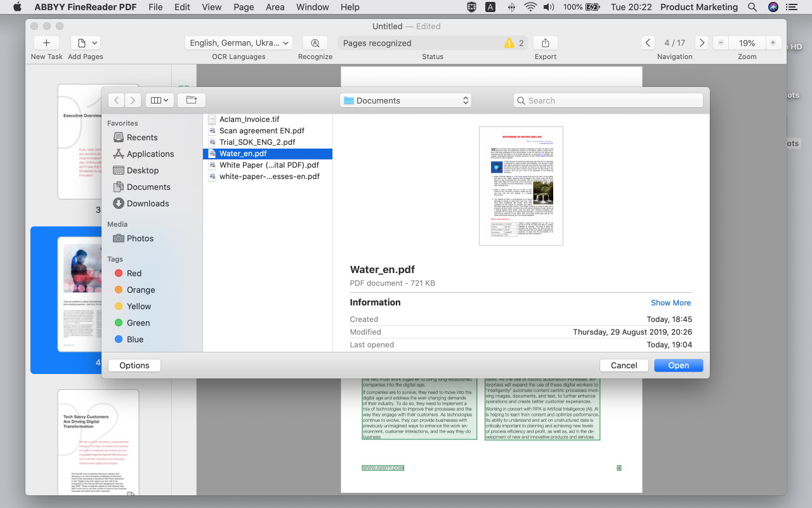Open the Area menu
The image size is (812, 508).
coord(275,7)
